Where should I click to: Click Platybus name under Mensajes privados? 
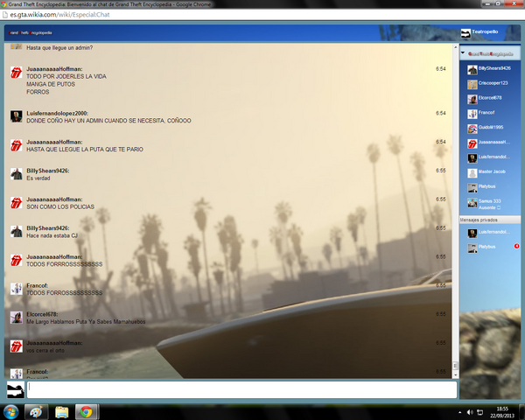tap(486, 247)
